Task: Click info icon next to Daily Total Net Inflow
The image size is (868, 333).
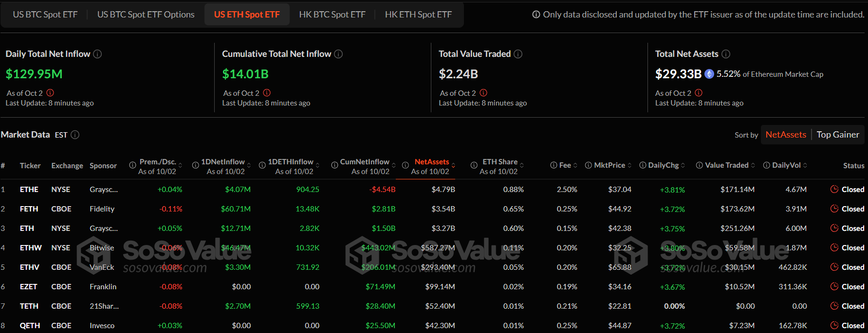Action: [97, 54]
